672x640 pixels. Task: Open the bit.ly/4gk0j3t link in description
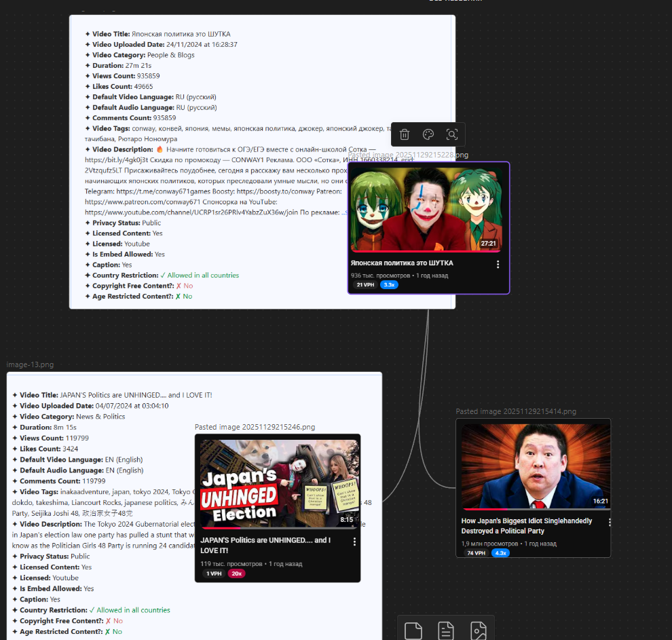[x=116, y=159]
